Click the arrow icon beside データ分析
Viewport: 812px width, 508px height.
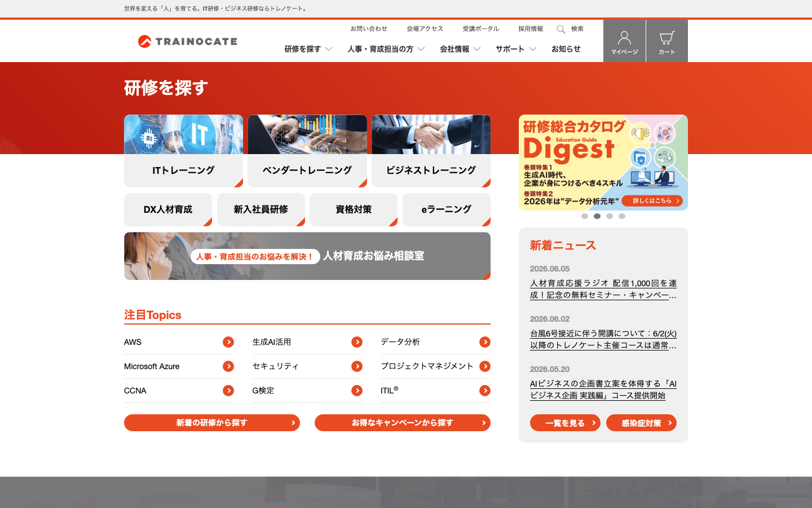pos(485,342)
